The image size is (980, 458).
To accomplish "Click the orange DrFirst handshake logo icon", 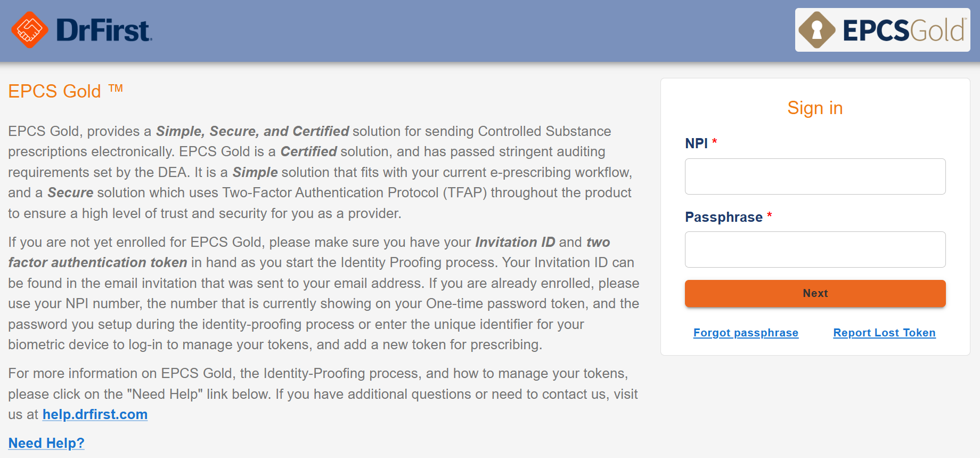I will coord(29,30).
